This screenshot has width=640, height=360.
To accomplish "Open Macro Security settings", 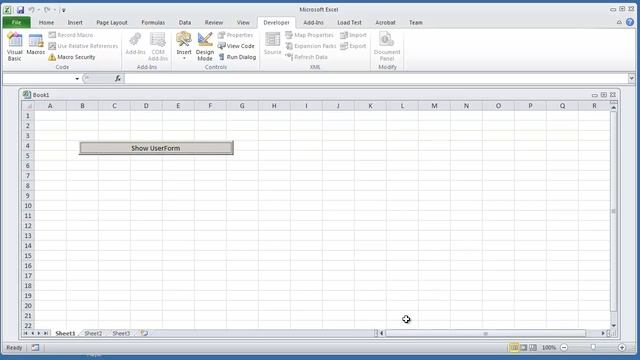I will 72,57.
